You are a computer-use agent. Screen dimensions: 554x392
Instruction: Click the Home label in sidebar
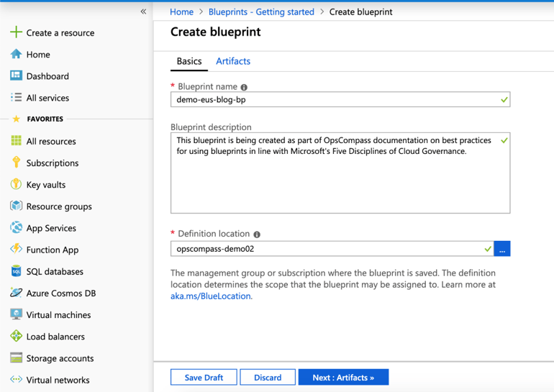(x=38, y=55)
